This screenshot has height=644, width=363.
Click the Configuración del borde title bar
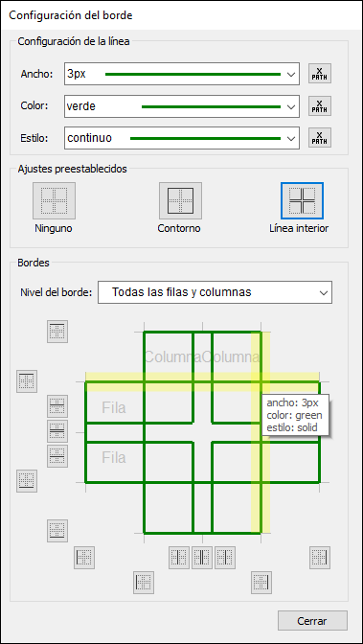[182, 15]
